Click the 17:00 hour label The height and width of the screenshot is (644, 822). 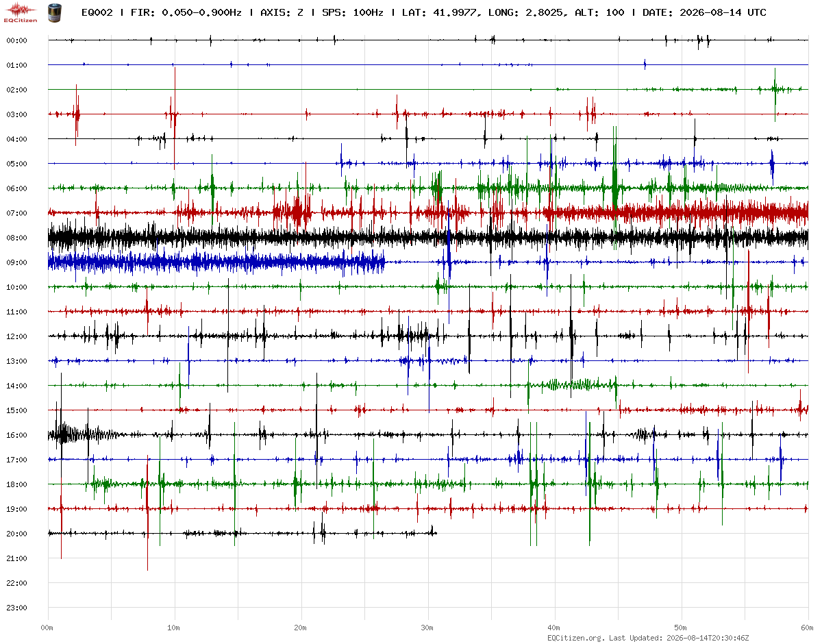click(16, 460)
